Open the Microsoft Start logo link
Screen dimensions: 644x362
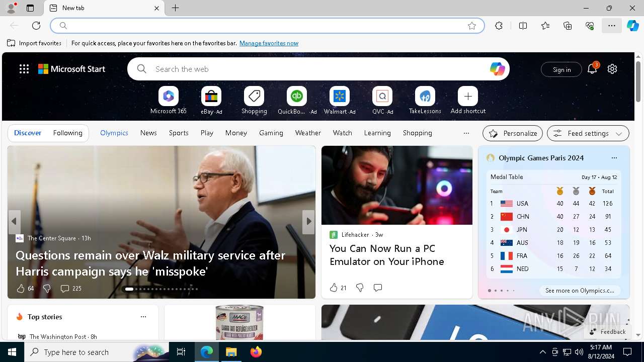[71, 69]
